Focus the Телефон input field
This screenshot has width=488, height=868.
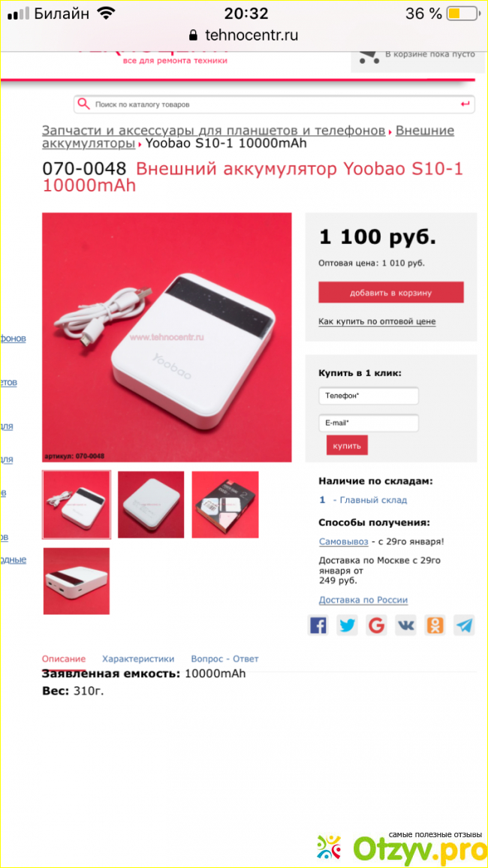(369, 396)
